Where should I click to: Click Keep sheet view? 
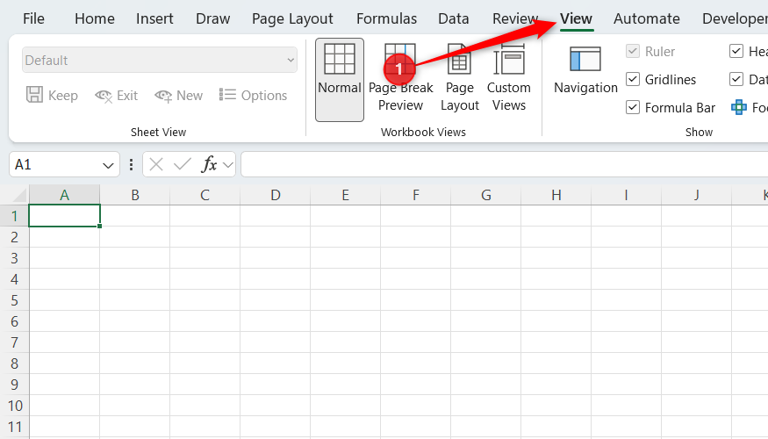pyautogui.click(x=52, y=95)
